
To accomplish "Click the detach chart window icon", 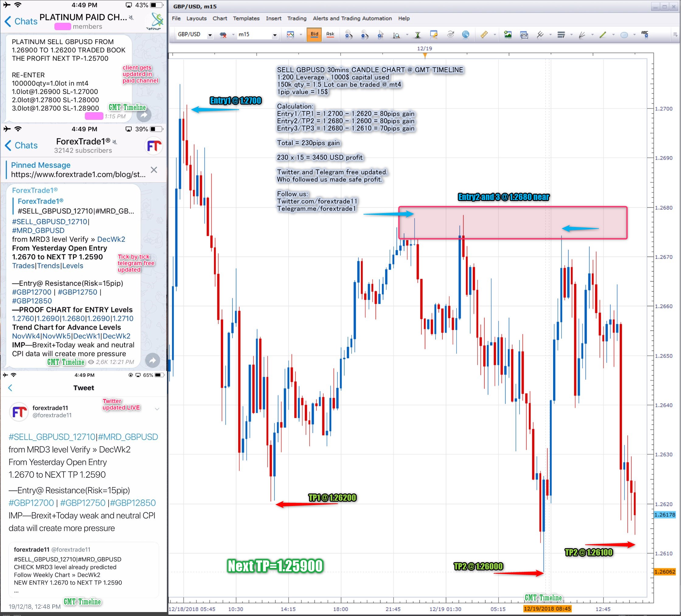I will pos(524,35).
